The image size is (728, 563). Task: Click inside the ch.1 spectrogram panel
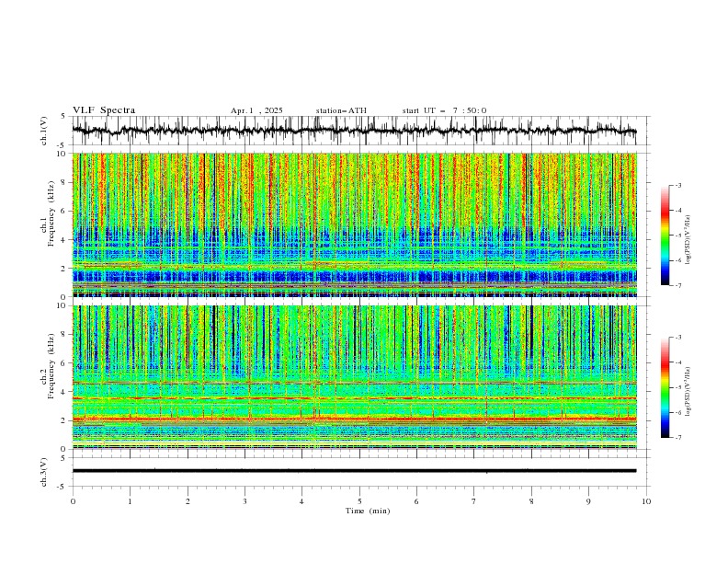pos(354,224)
